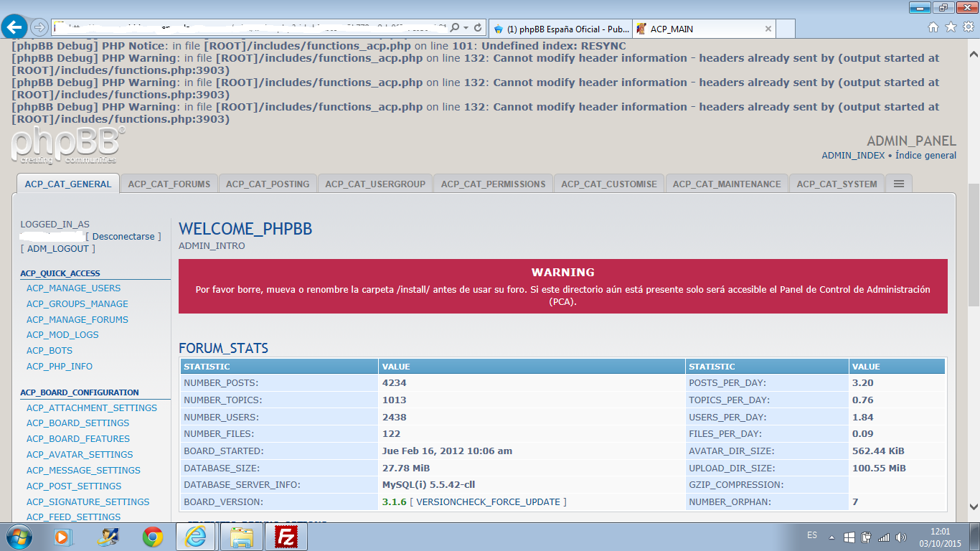The height and width of the screenshot is (551, 980).
Task: Open FileZilla from the taskbar
Action: click(286, 537)
